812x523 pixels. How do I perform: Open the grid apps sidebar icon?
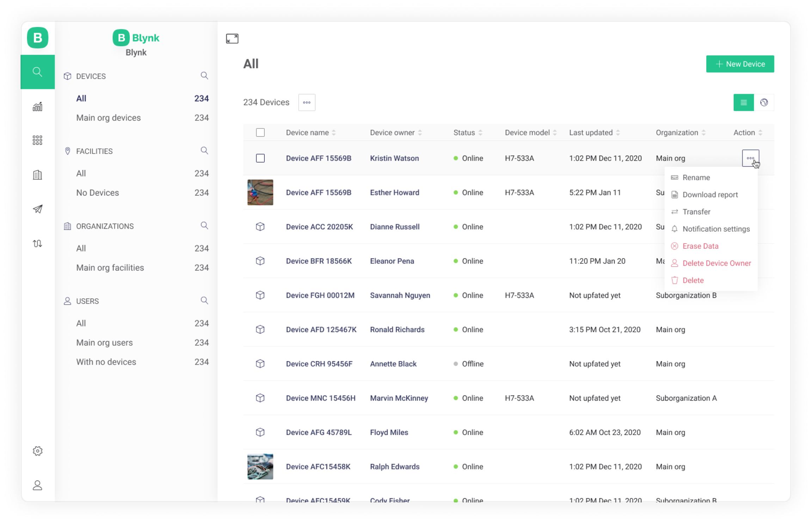click(37, 140)
